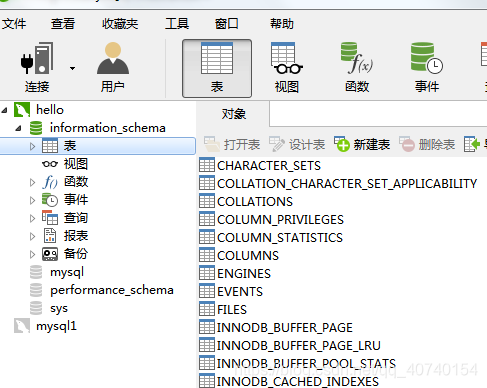The width and height of the screenshot is (487, 388).
Task: Open the 帮助 menu
Action: point(282,24)
